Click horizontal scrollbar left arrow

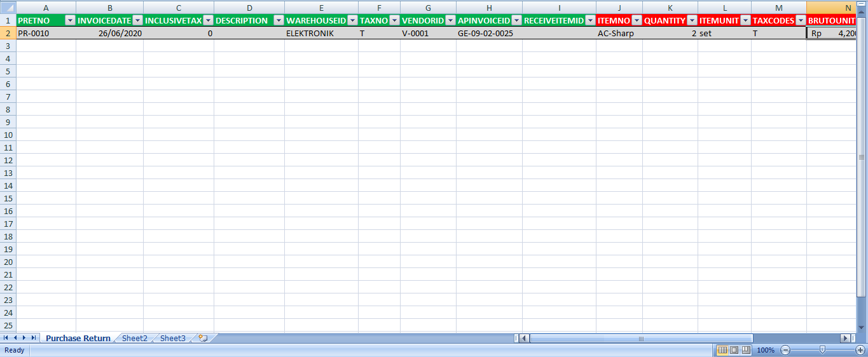click(524, 338)
